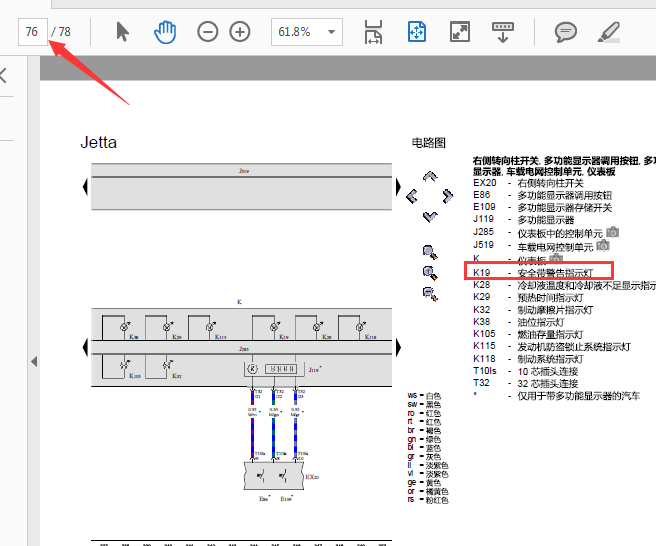Select the K19 legend entry
Image resolution: width=656 pixels, height=546 pixels.
(533, 273)
